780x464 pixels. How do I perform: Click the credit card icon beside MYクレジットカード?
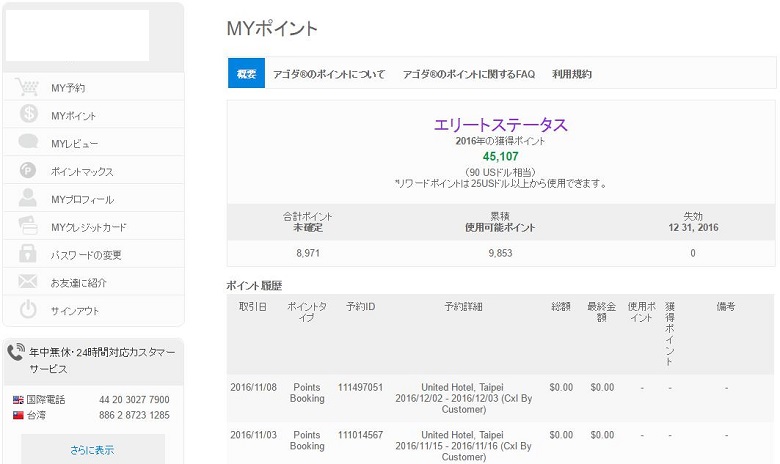click(x=28, y=227)
